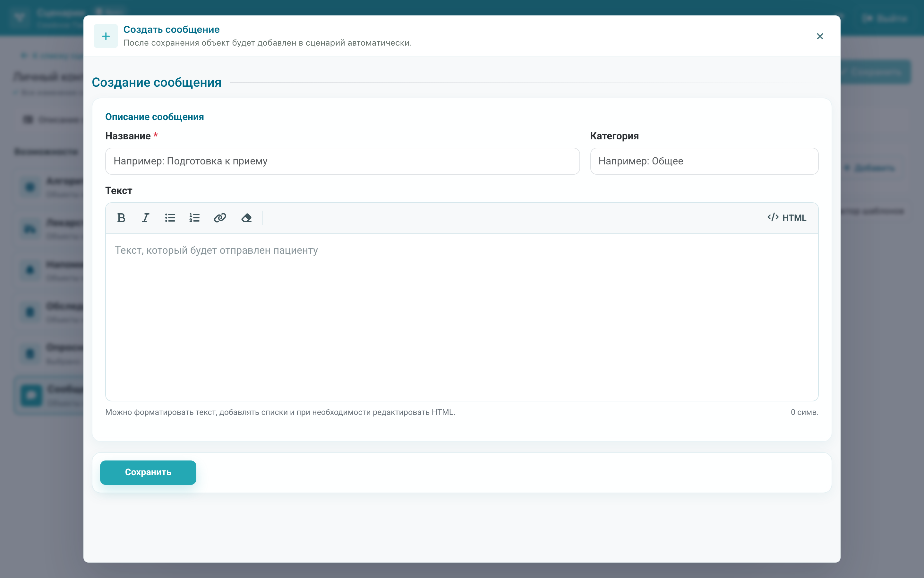Click the 'Описание сообщения' subheading
The height and width of the screenshot is (578, 924).
(155, 117)
